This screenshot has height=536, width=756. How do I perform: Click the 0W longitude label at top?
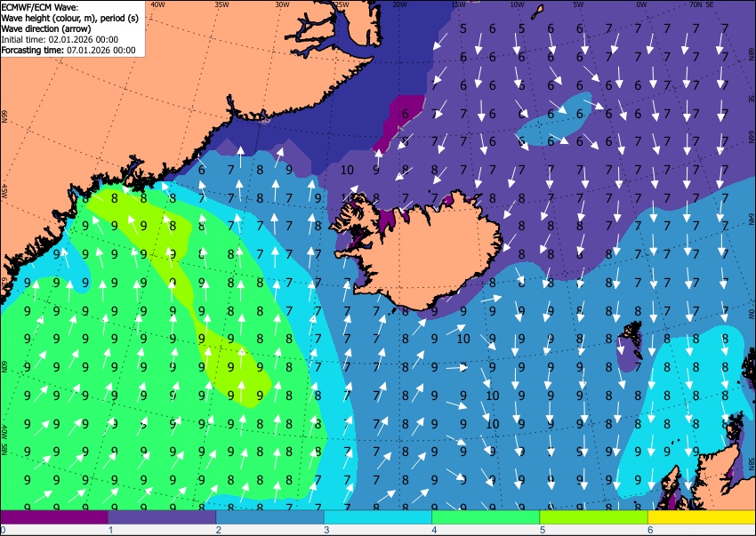(x=641, y=4)
